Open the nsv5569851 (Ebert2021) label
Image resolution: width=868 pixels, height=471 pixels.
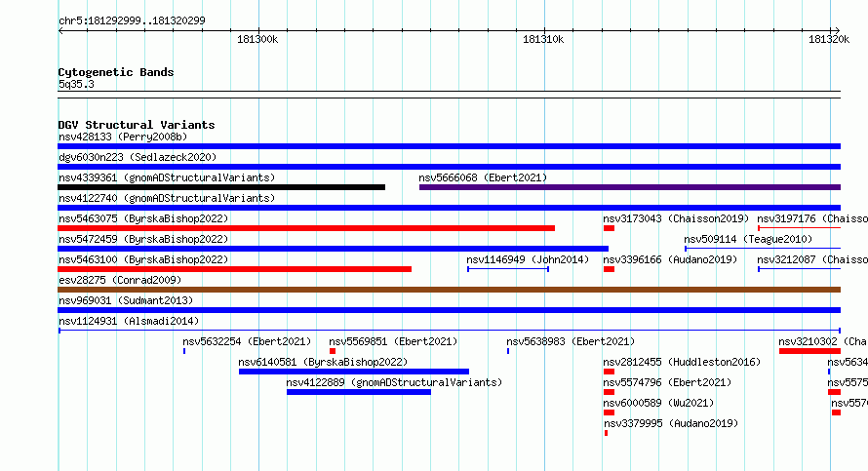pos(393,341)
